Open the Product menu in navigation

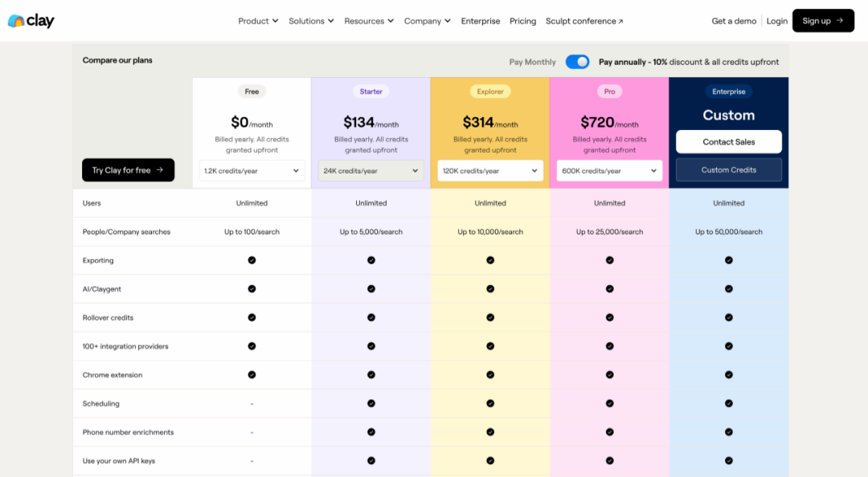[258, 21]
